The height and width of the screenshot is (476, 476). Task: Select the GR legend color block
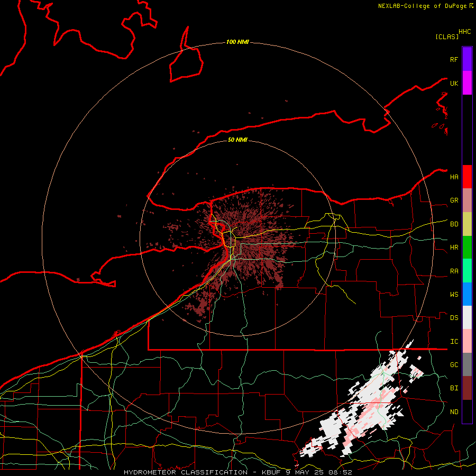click(x=467, y=200)
